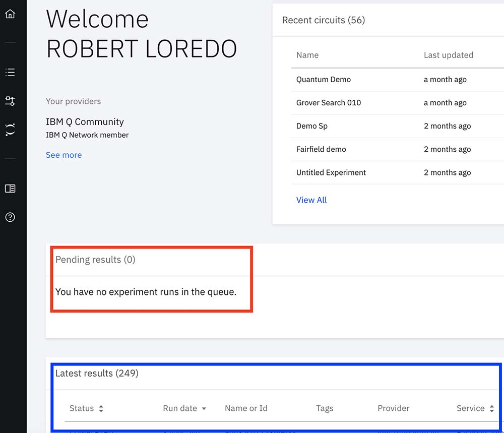Click the Name or Id column header
Image resolution: width=504 pixels, height=433 pixels.
click(246, 408)
